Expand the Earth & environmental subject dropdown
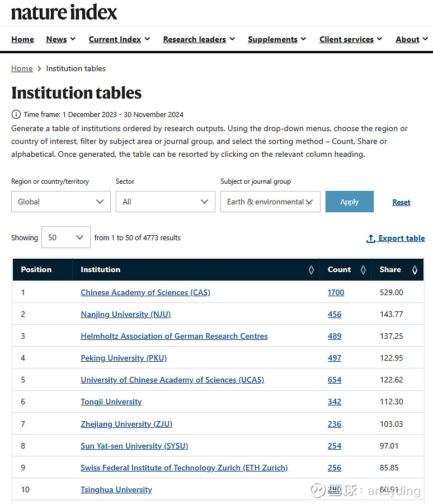433x504 pixels. pos(270,202)
